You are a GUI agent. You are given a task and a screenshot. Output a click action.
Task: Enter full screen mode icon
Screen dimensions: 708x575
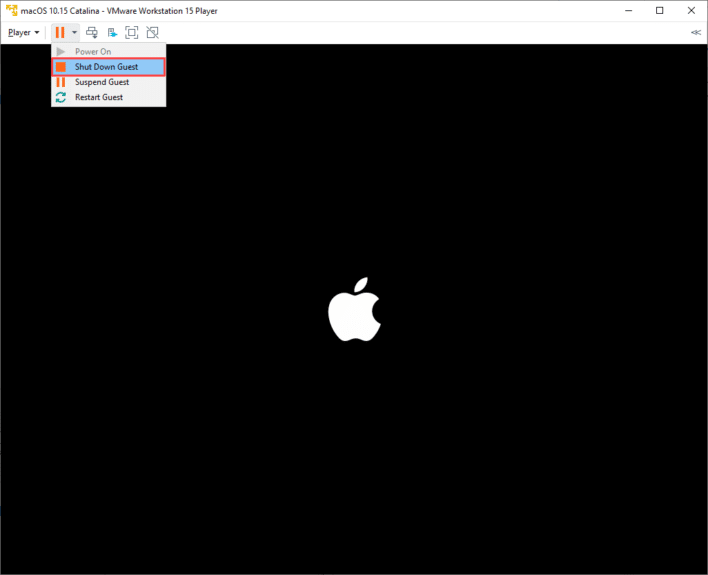coord(132,33)
